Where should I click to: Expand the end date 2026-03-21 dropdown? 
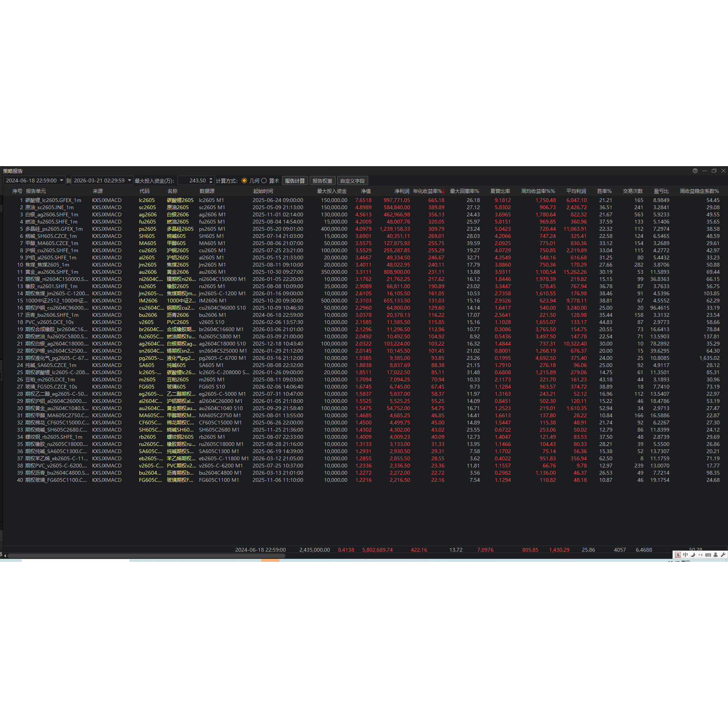coord(130,180)
